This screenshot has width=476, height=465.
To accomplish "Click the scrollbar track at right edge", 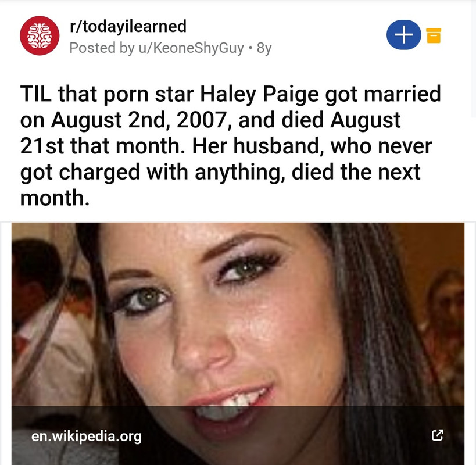I will [x=474, y=58].
